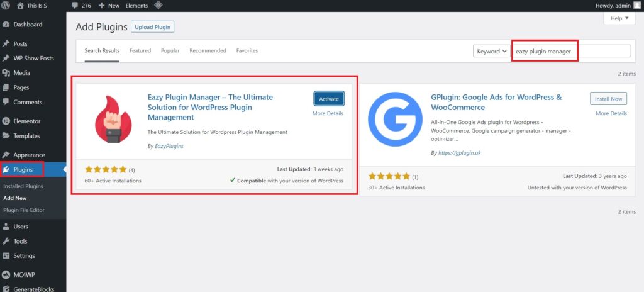Image resolution: width=644 pixels, height=292 pixels.
Task: Click the GPlugin blue G logo
Action: (395, 120)
